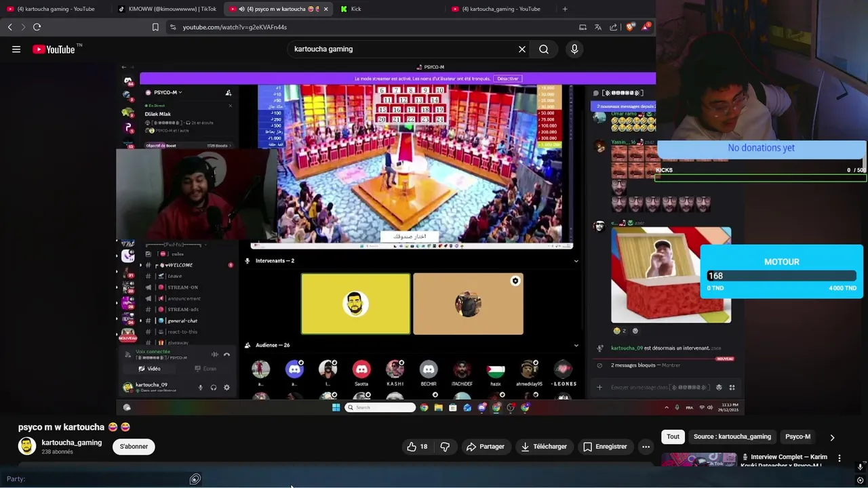Toggle the Discord Ecran share button

[x=206, y=369]
